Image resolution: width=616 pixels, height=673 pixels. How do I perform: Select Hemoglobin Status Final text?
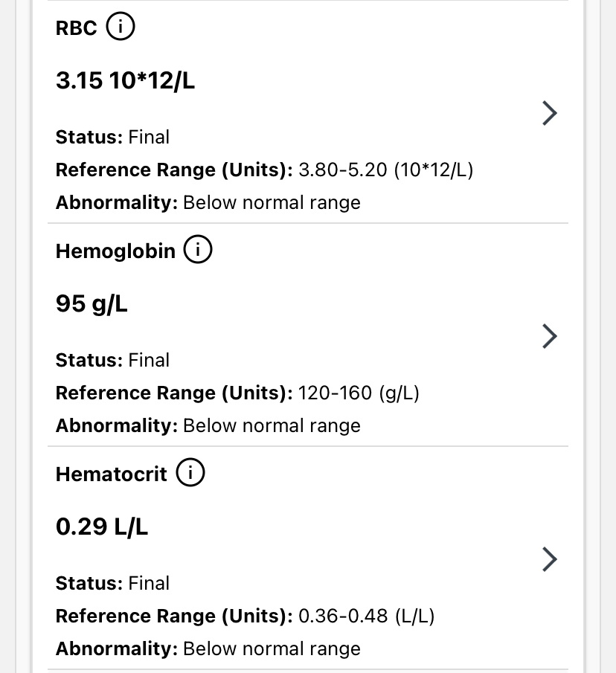(x=112, y=360)
